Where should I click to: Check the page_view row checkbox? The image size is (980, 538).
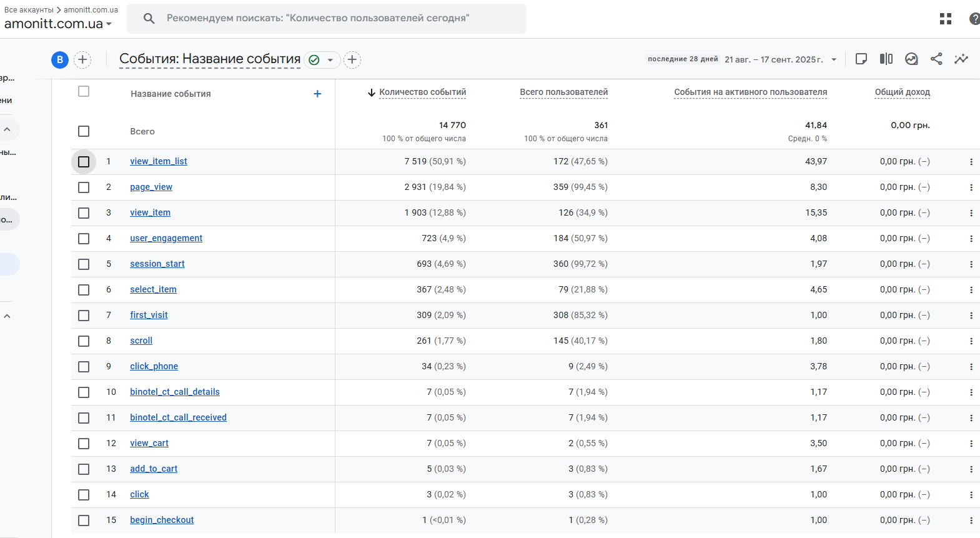[84, 187]
